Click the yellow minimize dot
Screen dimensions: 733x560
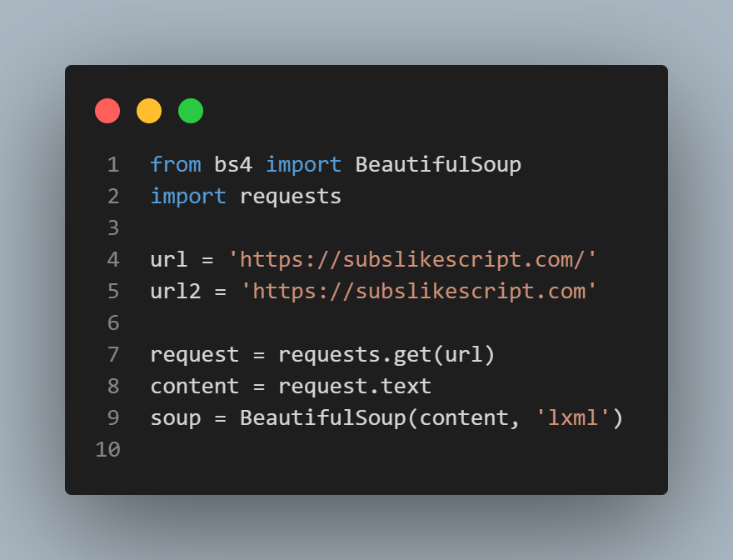tap(149, 111)
